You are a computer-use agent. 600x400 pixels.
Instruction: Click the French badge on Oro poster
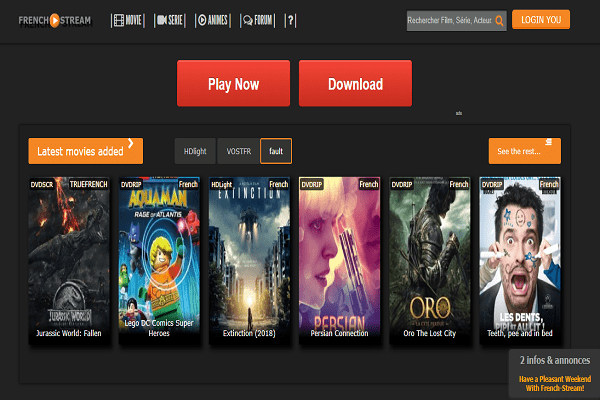click(x=459, y=184)
